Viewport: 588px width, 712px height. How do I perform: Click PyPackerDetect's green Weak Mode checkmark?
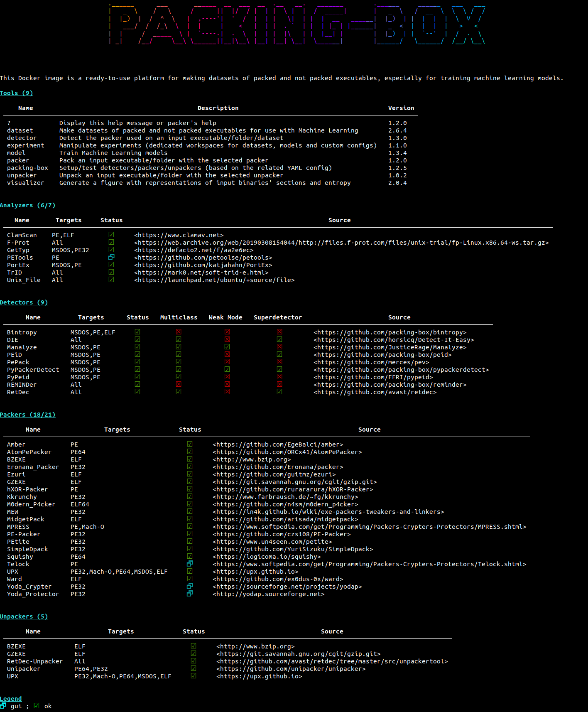[227, 369]
